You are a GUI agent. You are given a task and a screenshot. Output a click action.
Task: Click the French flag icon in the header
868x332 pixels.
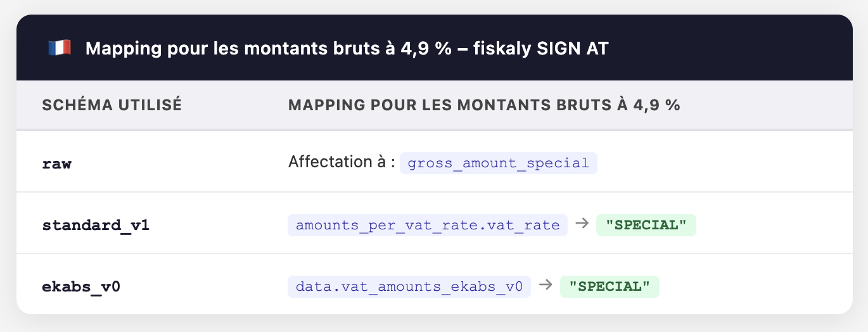59,48
